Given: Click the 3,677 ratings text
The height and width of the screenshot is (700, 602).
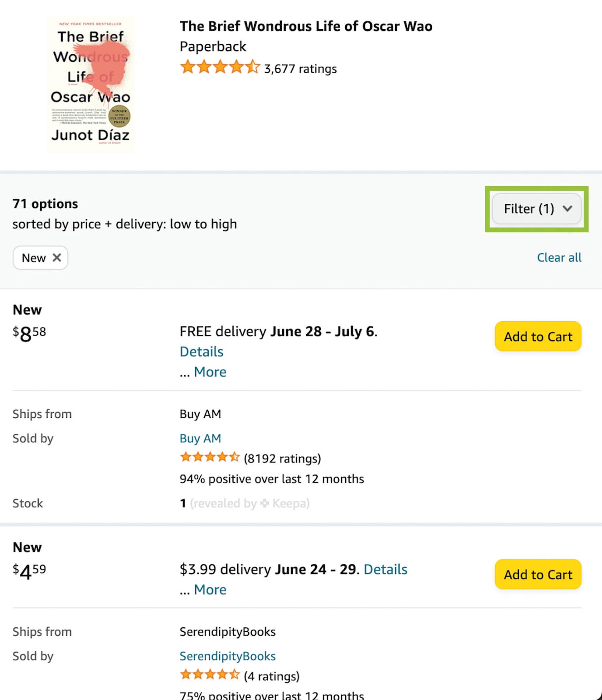Looking at the screenshot, I should tap(300, 69).
